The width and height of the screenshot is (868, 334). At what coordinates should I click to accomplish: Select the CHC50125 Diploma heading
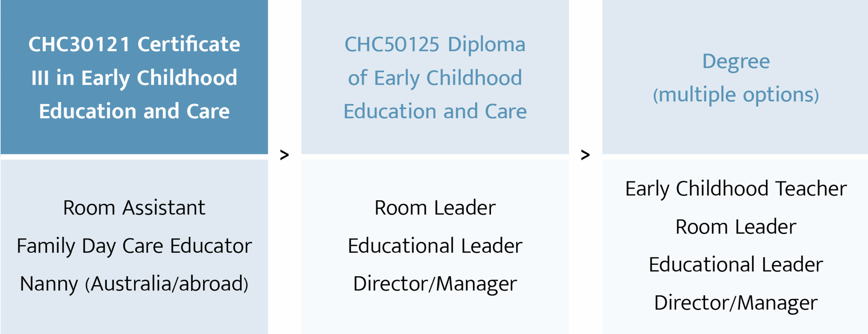435,77
